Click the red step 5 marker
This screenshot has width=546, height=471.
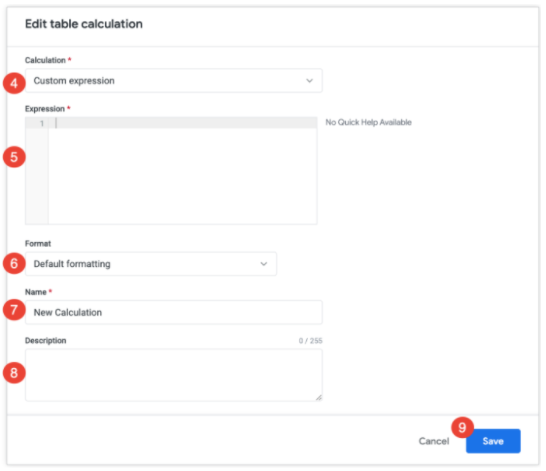coord(14,157)
